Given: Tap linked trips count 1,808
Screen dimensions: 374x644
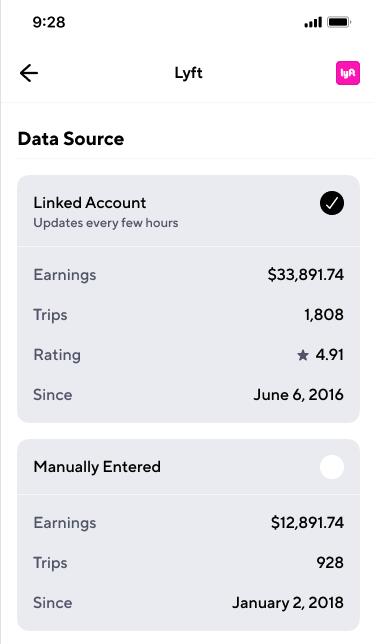Looking at the screenshot, I should pyautogui.click(x=324, y=315).
